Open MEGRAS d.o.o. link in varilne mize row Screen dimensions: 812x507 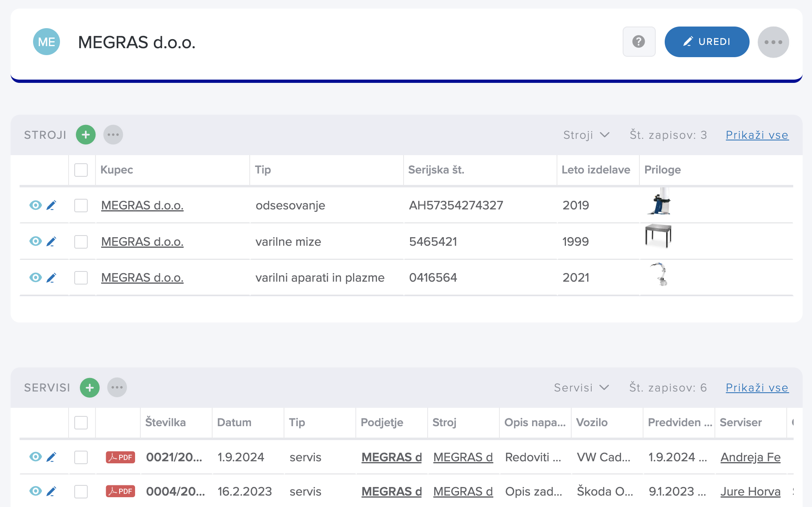(x=142, y=242)
